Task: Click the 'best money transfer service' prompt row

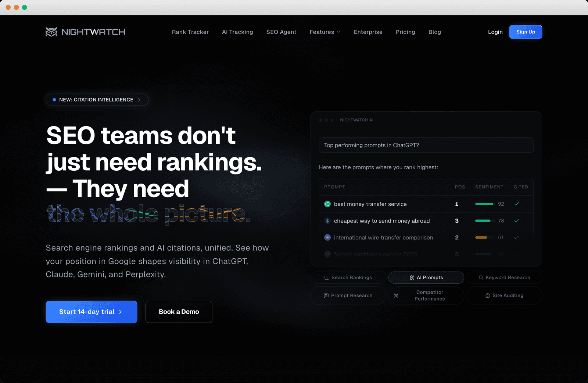Action: [x=426, y=204]
